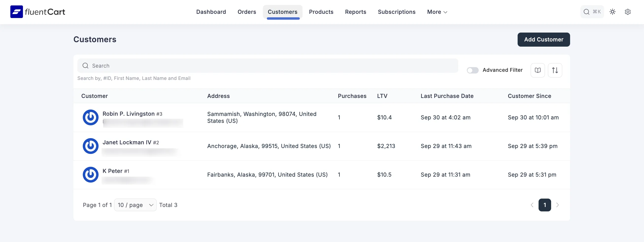
Task: Click Robin P. Livingston's avatar
Action: [x=90, y=117]
